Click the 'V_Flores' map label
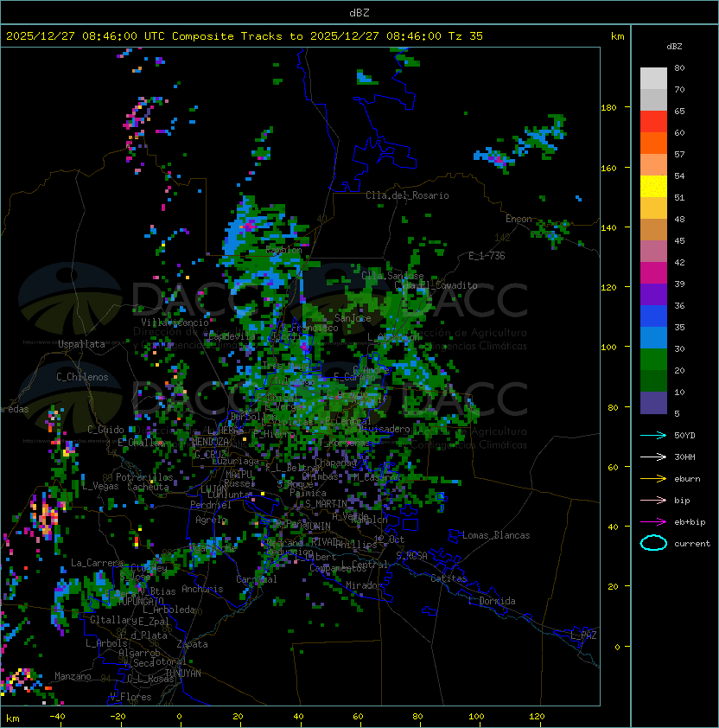 coord(130,697)
